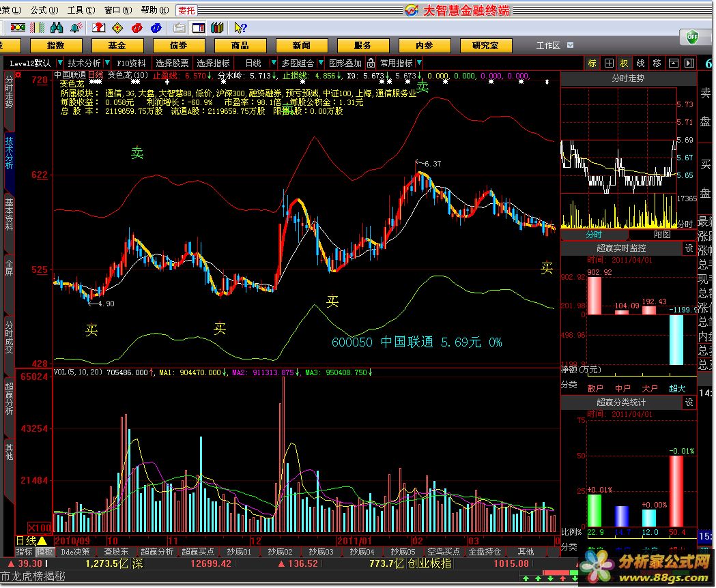Open the 超赢分析 side tab
Image resolution: width=716 pixels, height=588 pixels.
tap(9, 399)
